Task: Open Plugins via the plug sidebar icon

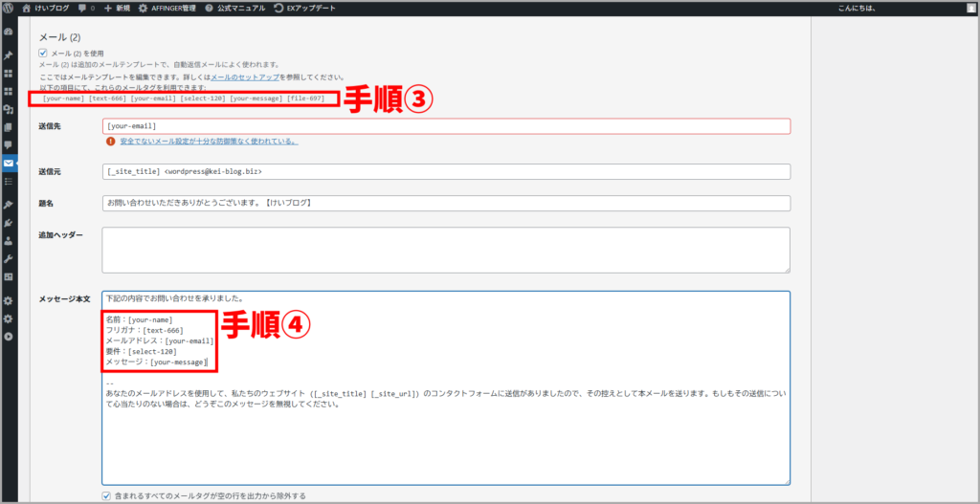Action: pyautogui.click(x=9, y=223)
